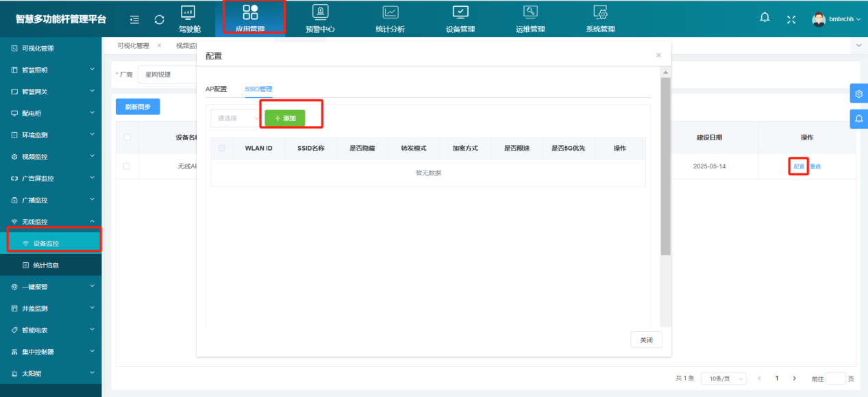Click the refresh icon next to menu toggle
This screenshot has width=868, height=397.
tap(159, 19)
